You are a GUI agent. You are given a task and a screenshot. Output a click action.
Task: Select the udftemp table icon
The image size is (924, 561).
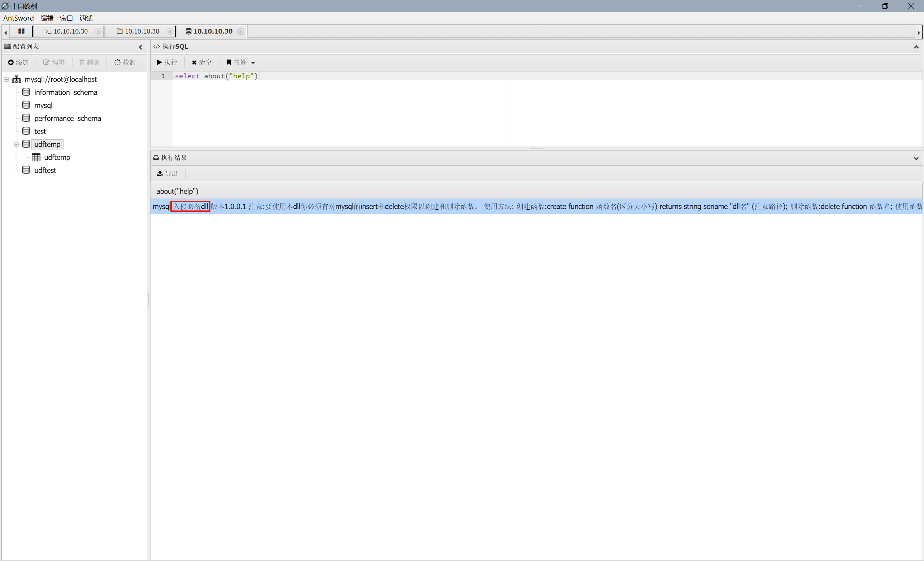(x=36, y=157)
